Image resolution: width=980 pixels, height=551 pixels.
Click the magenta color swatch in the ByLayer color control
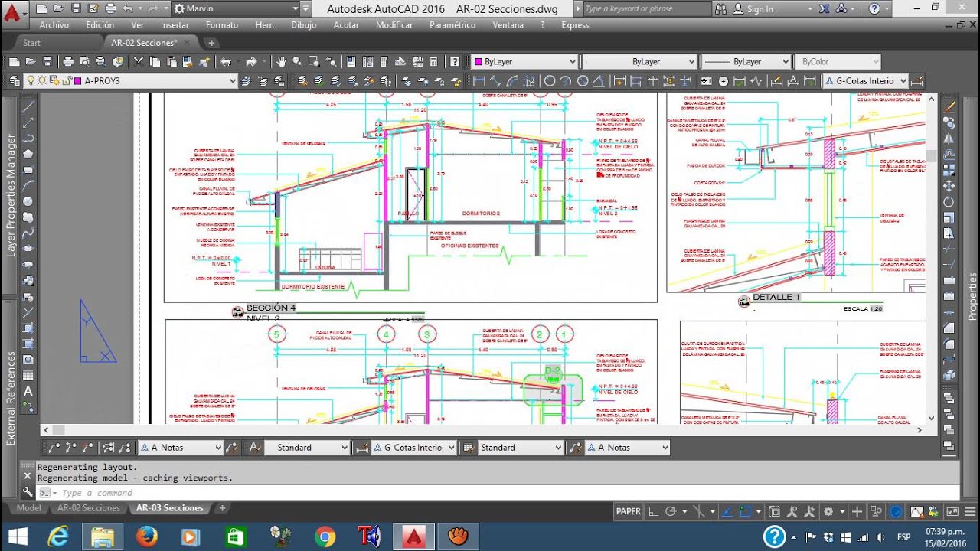tap(478, 62)
